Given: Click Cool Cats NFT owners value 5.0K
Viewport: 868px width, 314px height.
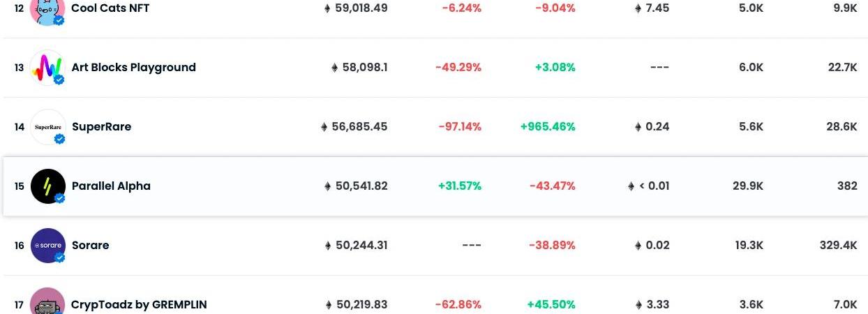Looking at the screenshot, I should 751,8.
